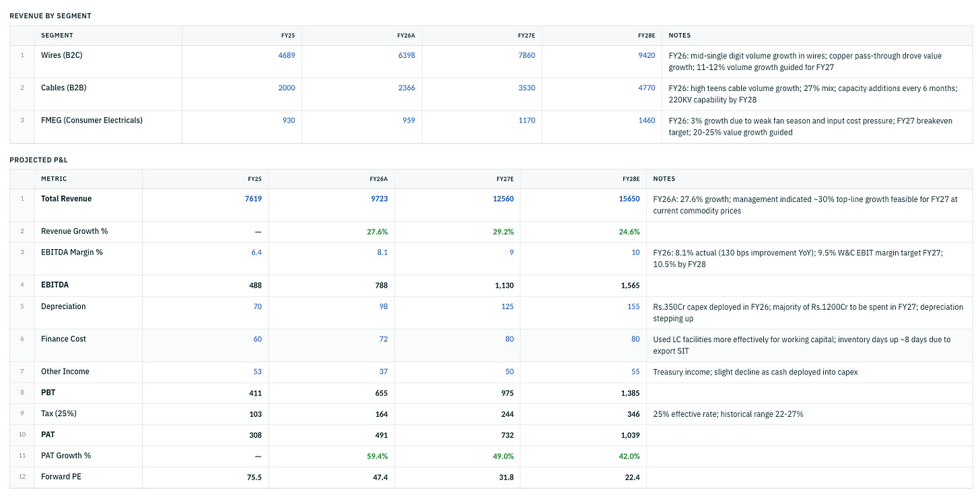Click Wires FY25 value 4689

[287, 55]
